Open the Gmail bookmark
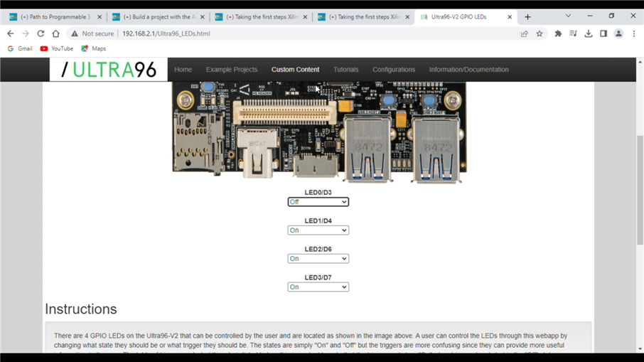The image size is (644, 362). (20, 48)
